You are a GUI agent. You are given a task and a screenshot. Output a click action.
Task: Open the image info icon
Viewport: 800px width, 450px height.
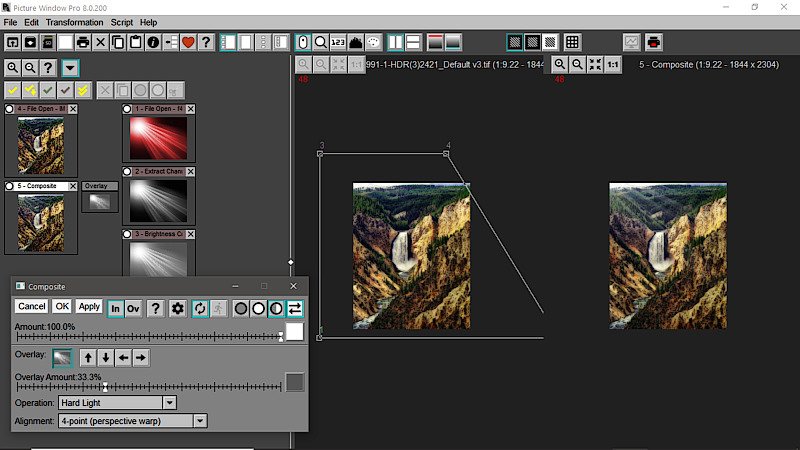[x=153, y=42]
